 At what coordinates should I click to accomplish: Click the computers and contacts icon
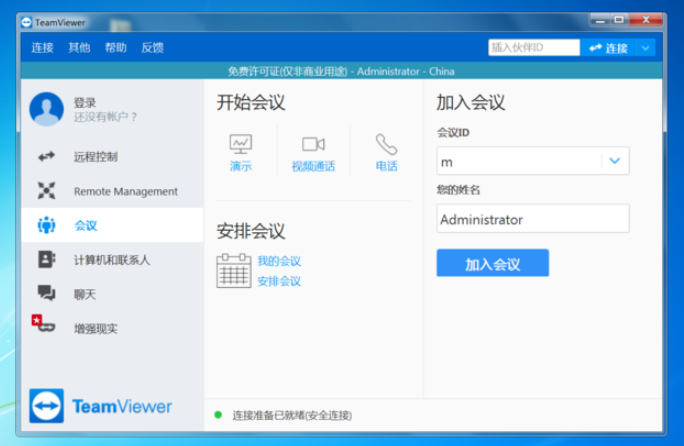point(46,259)
